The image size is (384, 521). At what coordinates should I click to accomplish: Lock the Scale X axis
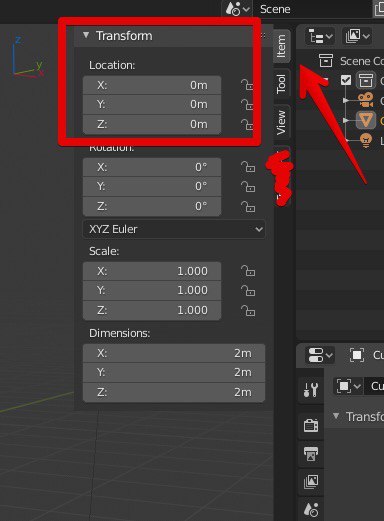(x=248, y=271)
